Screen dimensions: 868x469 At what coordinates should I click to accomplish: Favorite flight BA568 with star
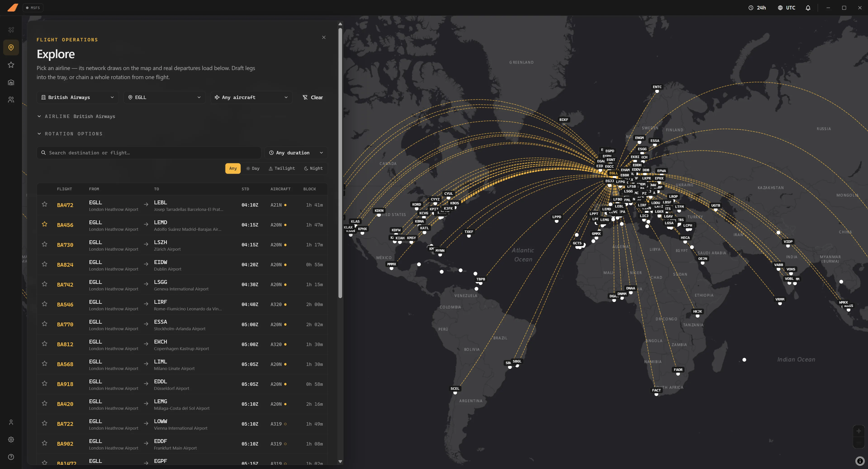click(x=45, y=363)
